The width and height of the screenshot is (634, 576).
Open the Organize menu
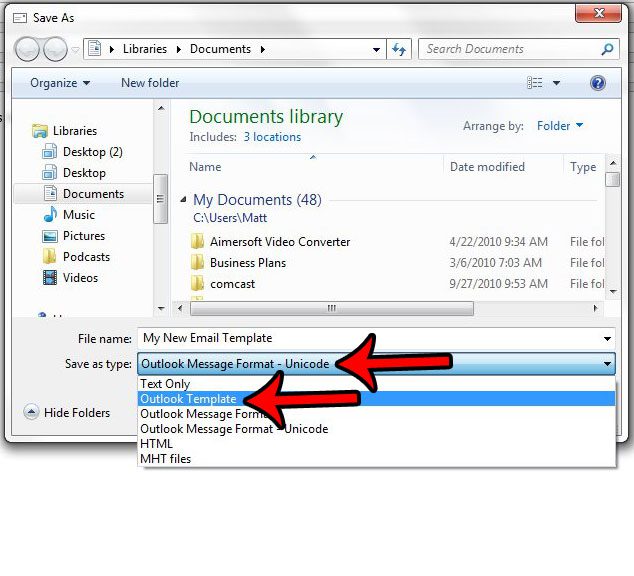click(60, 83)
